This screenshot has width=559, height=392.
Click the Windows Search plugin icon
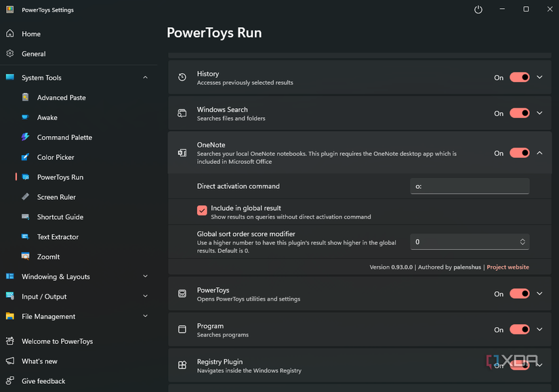tap(182, 113)
